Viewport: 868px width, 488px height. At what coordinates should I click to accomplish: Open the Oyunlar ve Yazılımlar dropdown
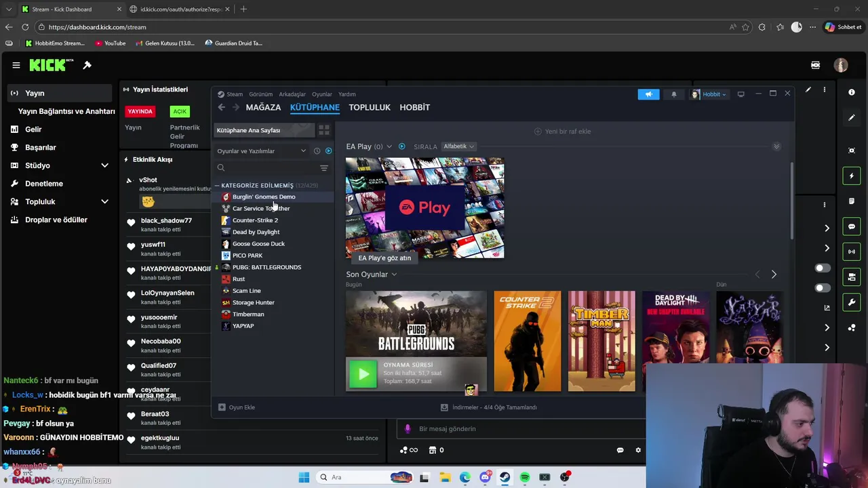261,151
